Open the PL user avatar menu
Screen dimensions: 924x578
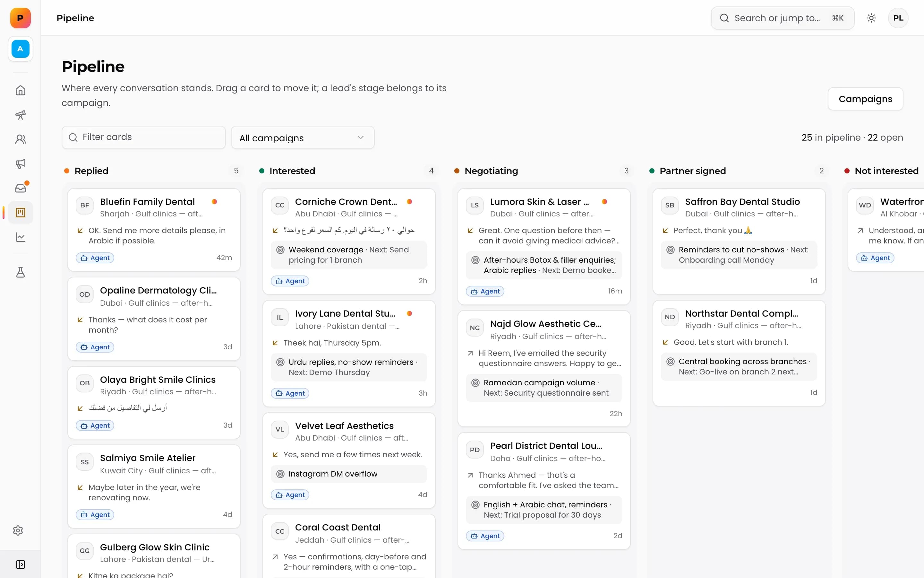point(898,18)
